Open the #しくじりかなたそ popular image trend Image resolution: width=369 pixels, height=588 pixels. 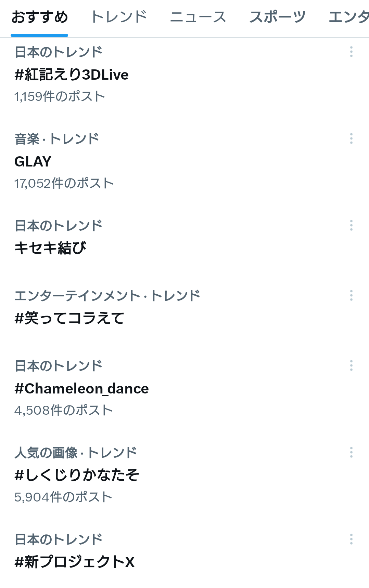coord(77,475)
